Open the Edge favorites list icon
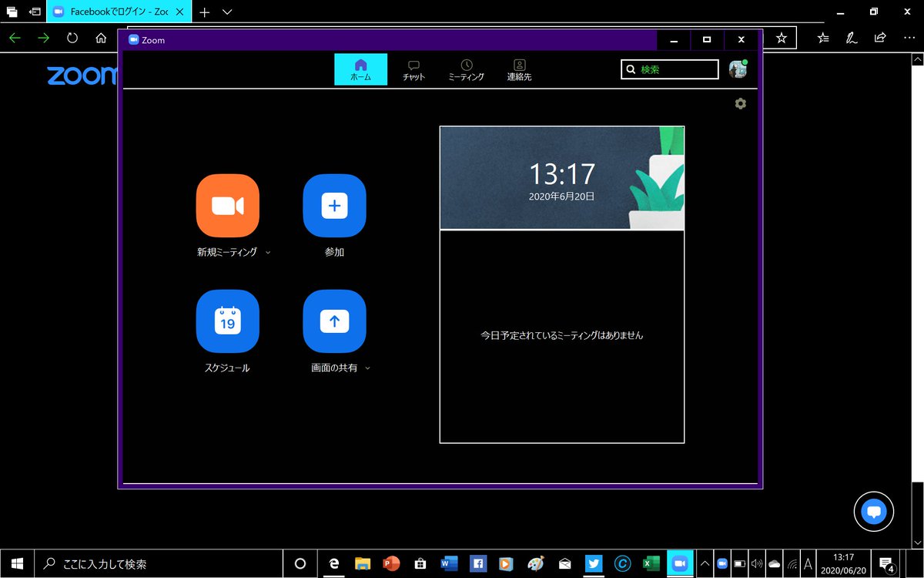 click(823, 38)
